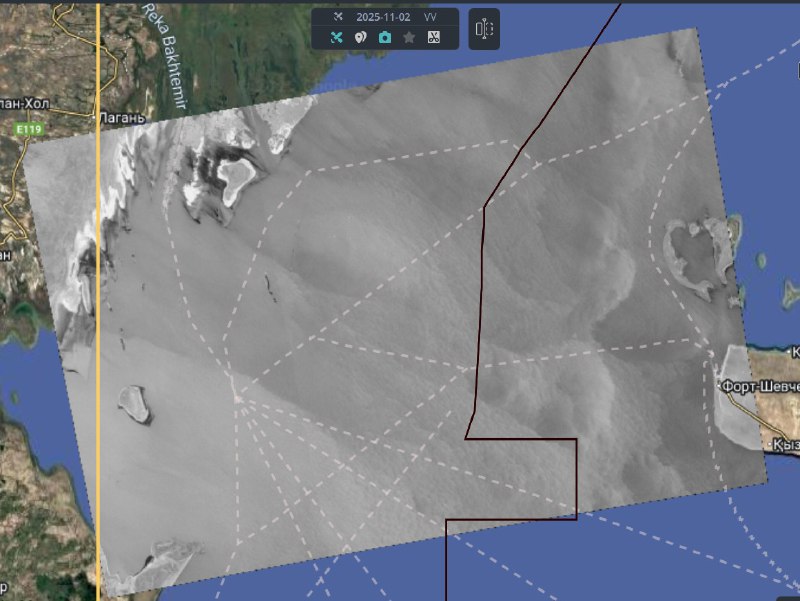Click the small island in lower-left radar image
The image size is (800, 601).
[x=134, y=403]
